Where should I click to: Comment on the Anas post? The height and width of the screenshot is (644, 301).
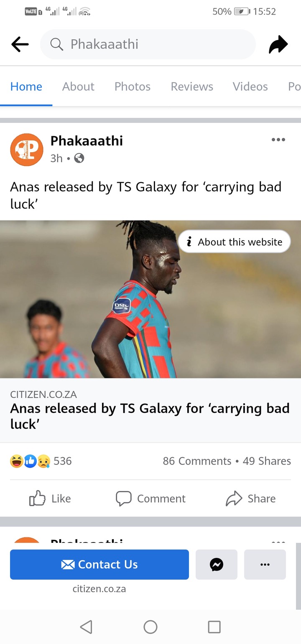[x=150, y=498]
